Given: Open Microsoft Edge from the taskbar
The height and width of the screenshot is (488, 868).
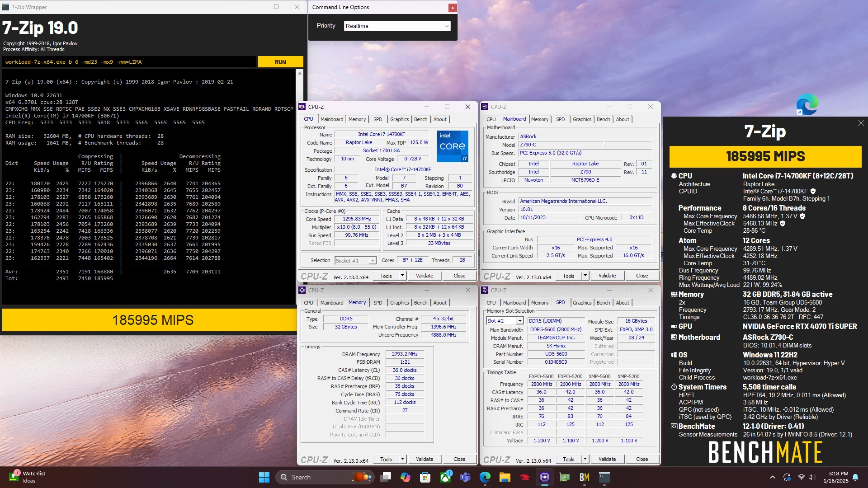Looking at the screenshot, I should point(485,477).
